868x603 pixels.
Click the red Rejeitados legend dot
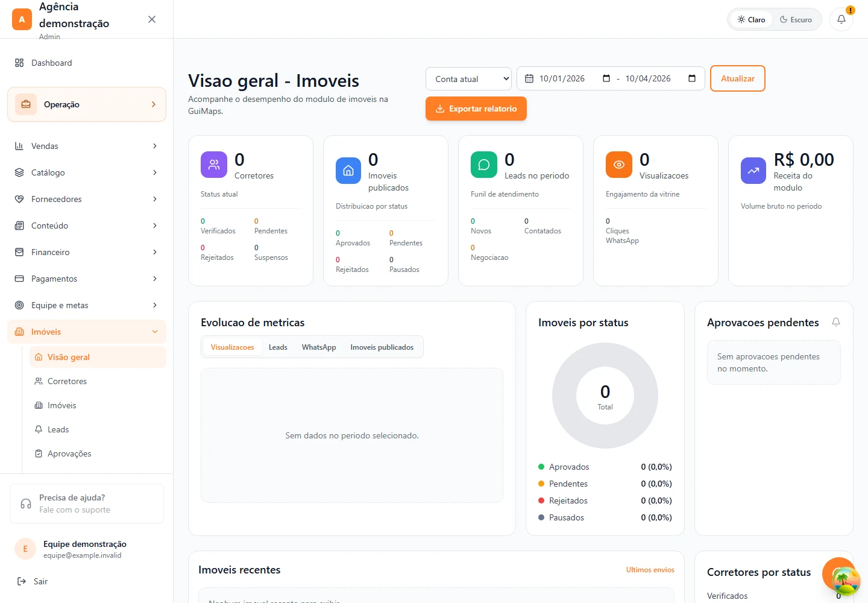click(x=541, y=500)
